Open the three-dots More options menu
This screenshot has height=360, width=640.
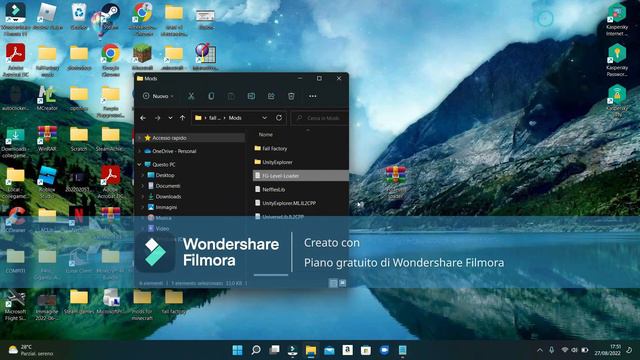(x=313, y=96)
